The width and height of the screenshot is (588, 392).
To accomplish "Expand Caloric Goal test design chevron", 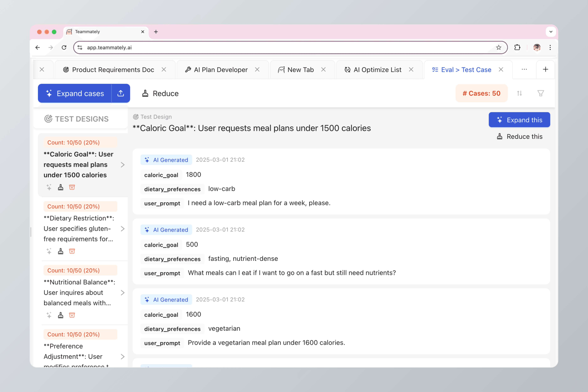I will [122, 165].
